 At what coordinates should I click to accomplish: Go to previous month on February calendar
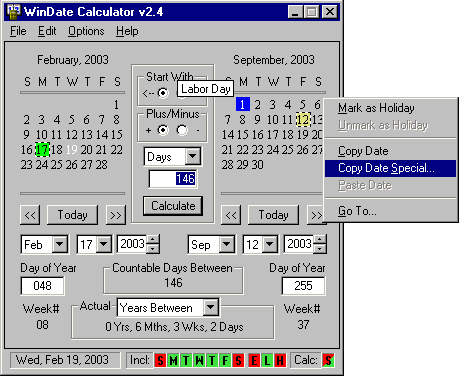pyautogui.click(x=30, y=215)
